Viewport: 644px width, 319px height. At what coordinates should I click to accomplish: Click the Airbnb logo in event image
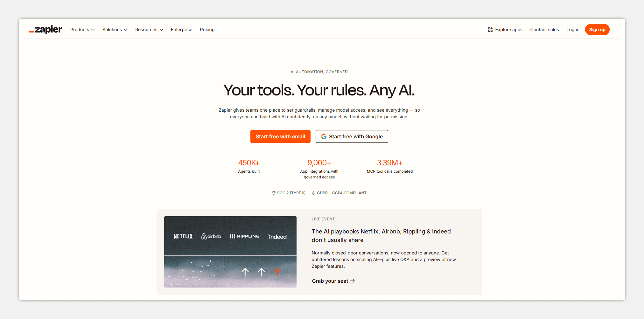tap(211, 236)
